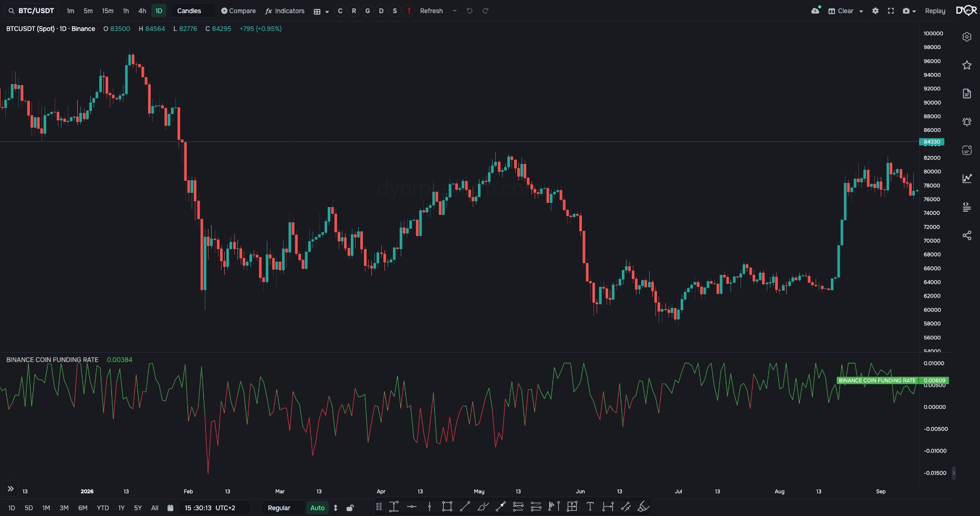Open the Indicators menu
Viewport: 980px width, 516px height.
point(285,11)
